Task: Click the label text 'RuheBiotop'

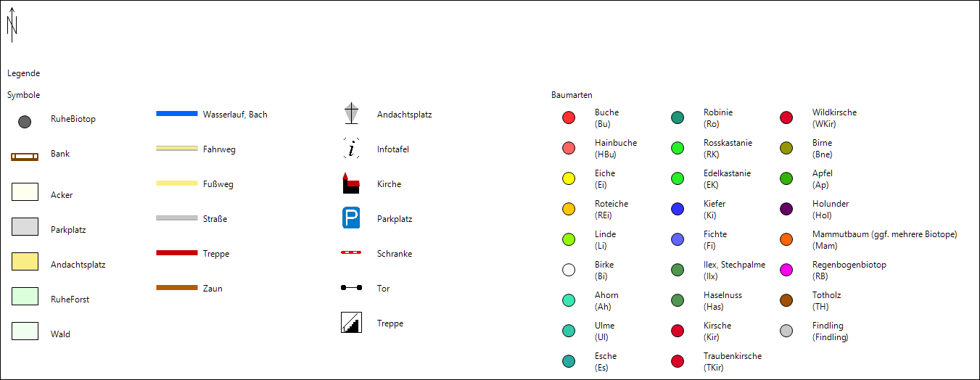Action: point(73,119)
